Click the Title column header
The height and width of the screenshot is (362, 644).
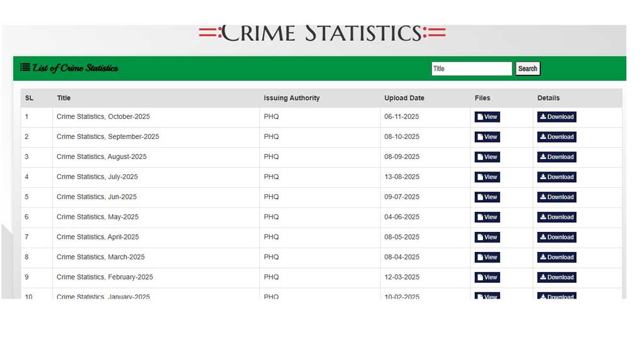tap(64, 98)
